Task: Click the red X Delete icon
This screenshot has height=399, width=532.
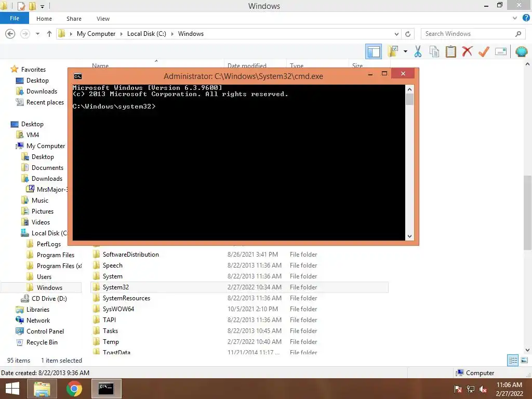Action: click(467, 51)
